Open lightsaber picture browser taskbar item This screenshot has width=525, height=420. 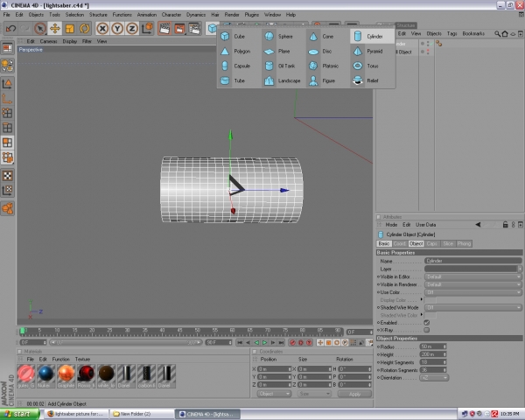click(x=77, y=414)
